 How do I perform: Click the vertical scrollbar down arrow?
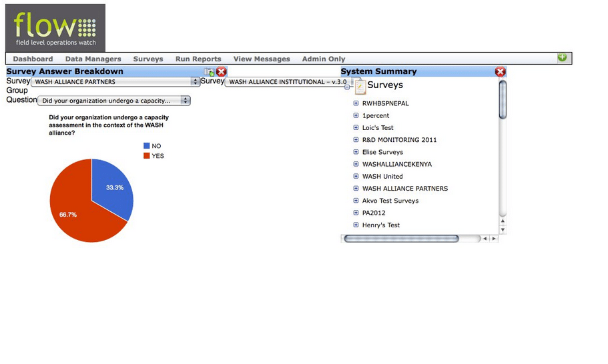(503, 229)
